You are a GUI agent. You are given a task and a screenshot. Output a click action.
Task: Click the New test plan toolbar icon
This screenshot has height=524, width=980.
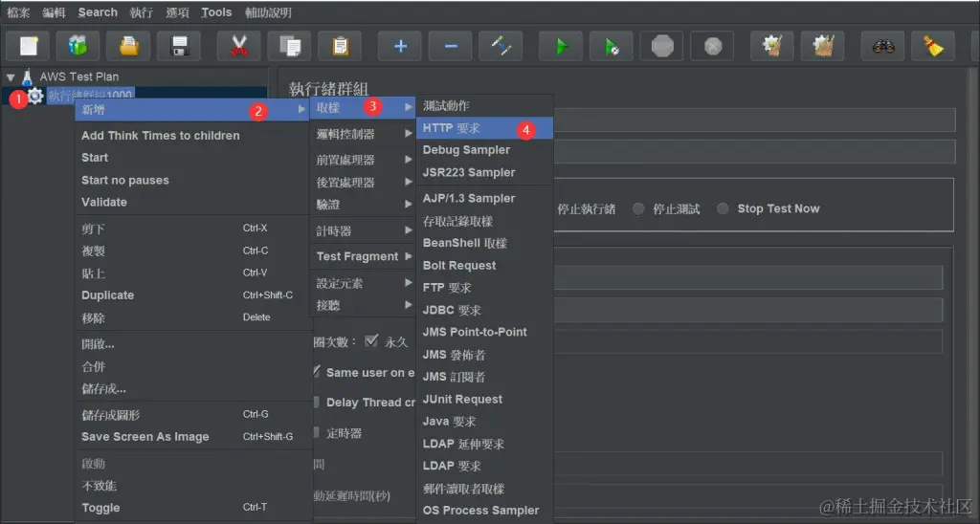click(28, 46)
